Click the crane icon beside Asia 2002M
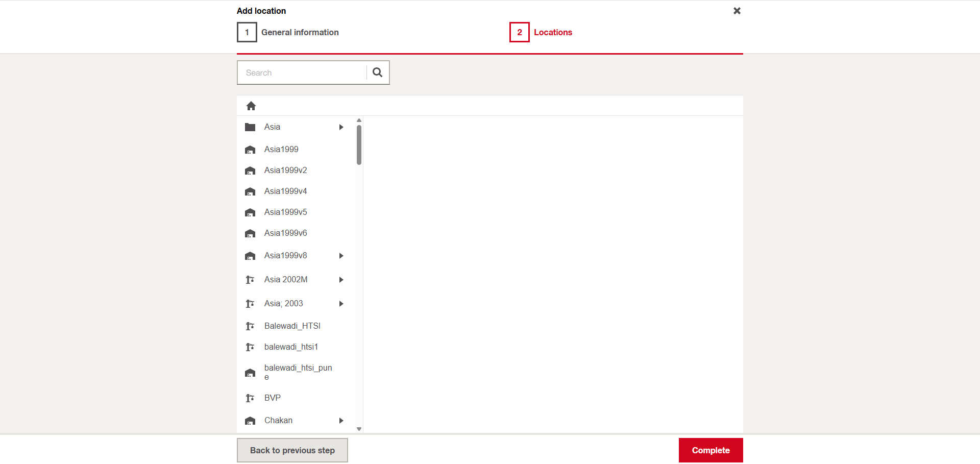The height and width of the screenshot is (464, 980). tap(250, 280)
